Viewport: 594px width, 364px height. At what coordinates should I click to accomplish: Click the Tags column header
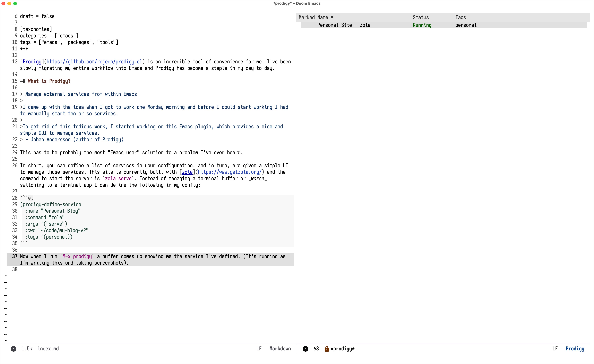click(460, 17)
